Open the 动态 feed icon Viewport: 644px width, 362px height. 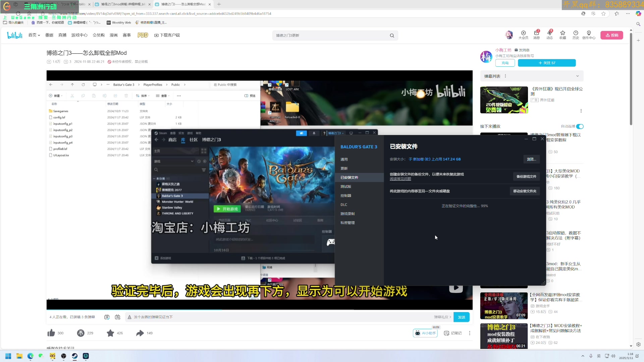click(x=549, y=35)
